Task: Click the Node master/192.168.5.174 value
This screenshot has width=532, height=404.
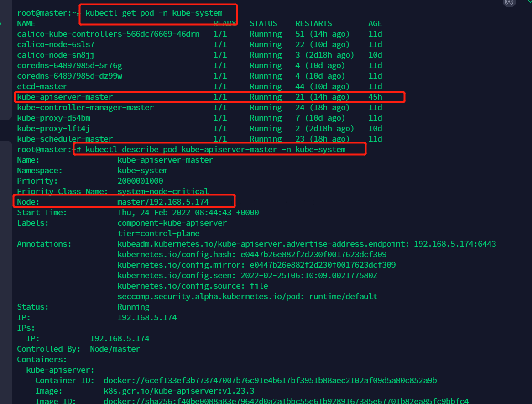Action: pyautogui.click(x=163, y=202)
